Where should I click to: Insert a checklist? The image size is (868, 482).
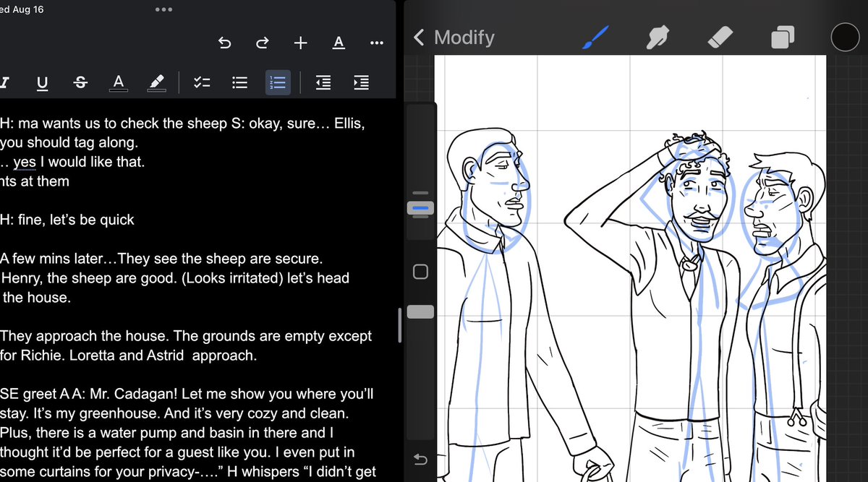202,83
